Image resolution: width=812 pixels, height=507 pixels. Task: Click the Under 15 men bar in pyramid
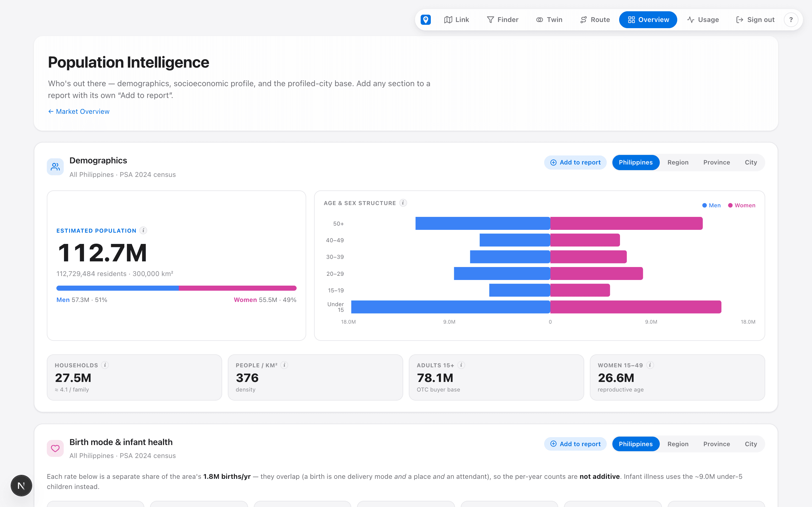coord(451,307)
